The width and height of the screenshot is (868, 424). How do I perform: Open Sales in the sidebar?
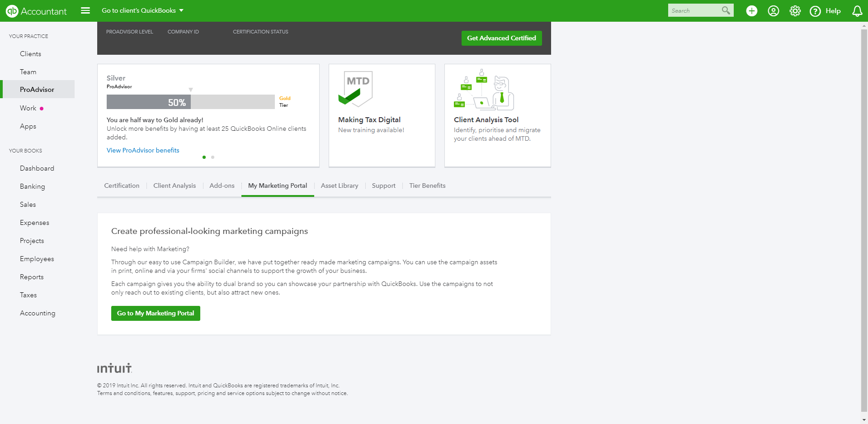(x=28, y=205)
